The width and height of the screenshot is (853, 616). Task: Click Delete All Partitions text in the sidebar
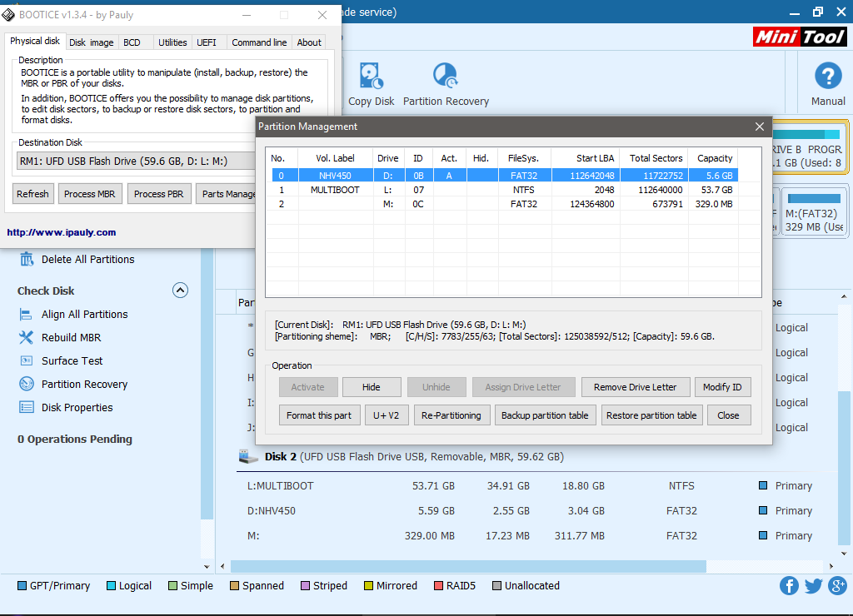(x=88, y=260)
